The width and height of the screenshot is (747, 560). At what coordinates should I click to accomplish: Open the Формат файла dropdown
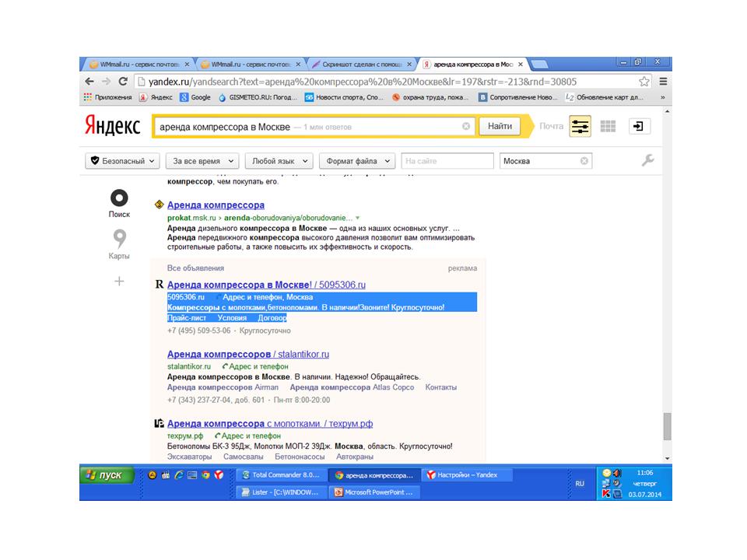(357, 161)
